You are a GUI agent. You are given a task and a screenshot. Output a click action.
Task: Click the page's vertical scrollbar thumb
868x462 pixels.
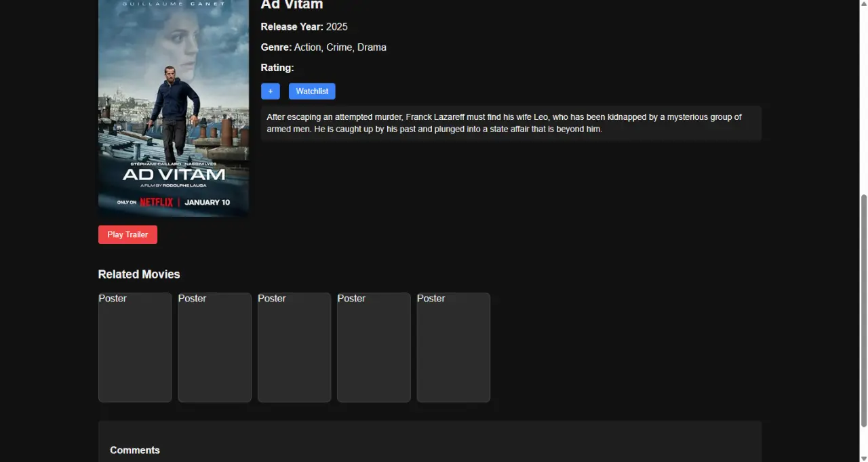coord(863,311)
